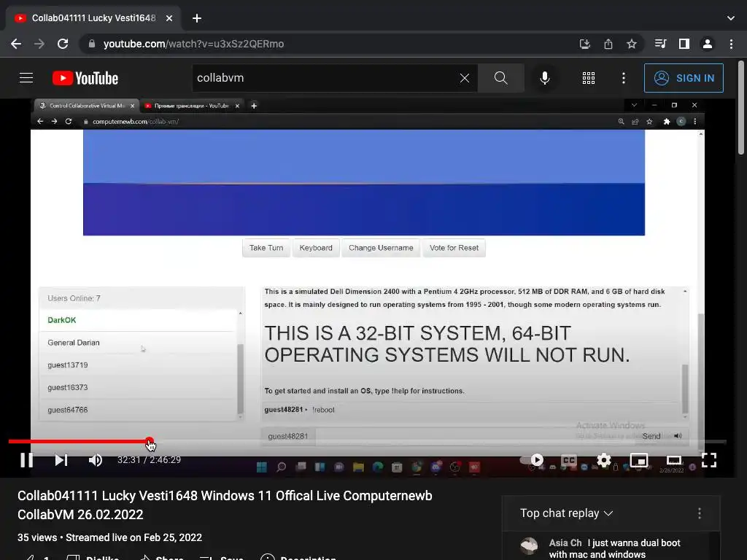Search by voice using the microphone
Viewport: 747px width, 560px height.
pyautogui.click(x=544, y=78)
